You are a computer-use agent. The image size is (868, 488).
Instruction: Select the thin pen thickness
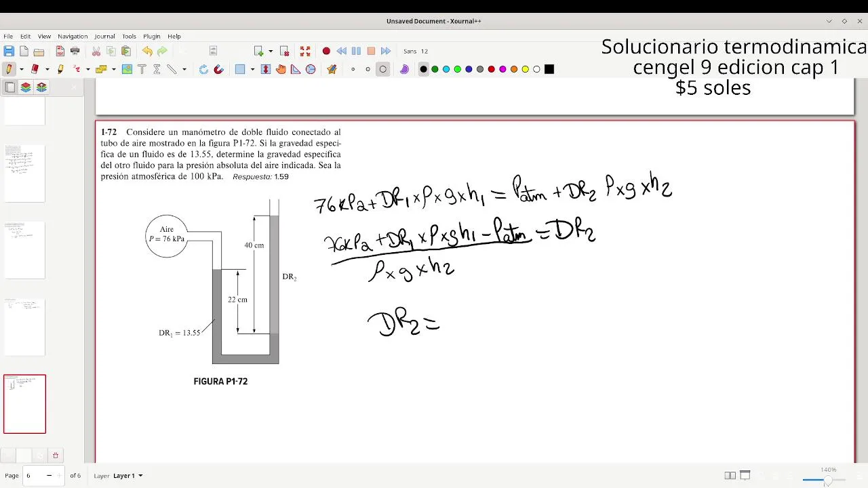pyautogui.click(x=353, y=69)
